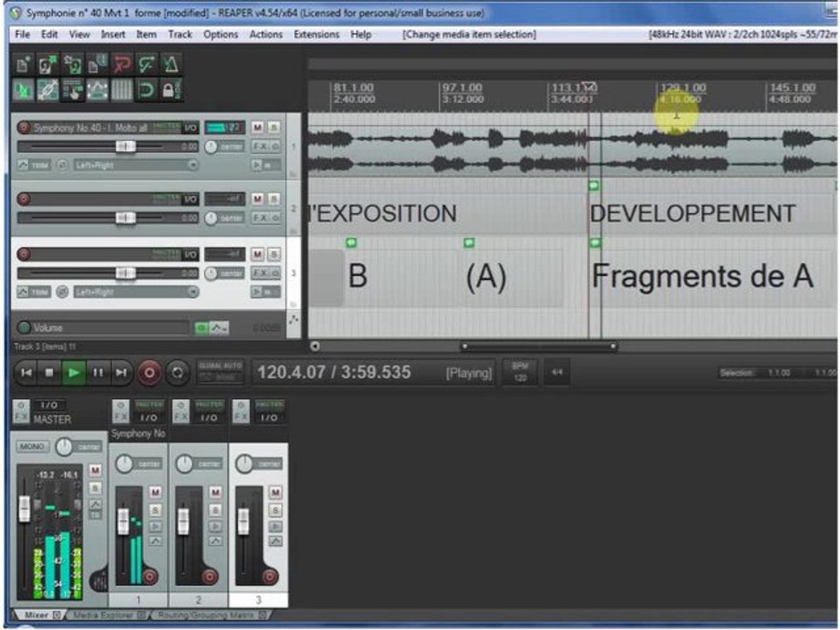Viewport: 840px width, 630px height.
Task: Toggle move envelope points with items
Action: [97, 90]
